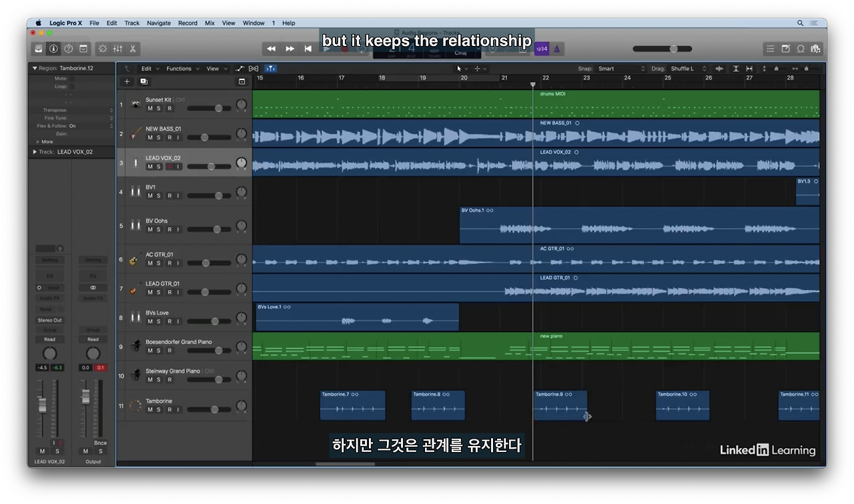The width and height of the screenshot is (854, 504).
Task: Select the Sunset Kit drum icon
Action: pyautogui.click(x=135, y=105)
